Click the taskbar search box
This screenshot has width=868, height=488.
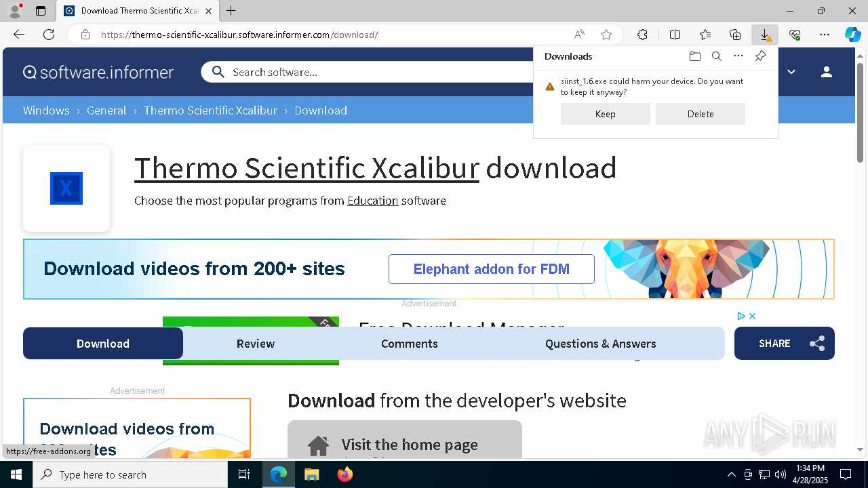pyautogui.click(x=130, y=474)
